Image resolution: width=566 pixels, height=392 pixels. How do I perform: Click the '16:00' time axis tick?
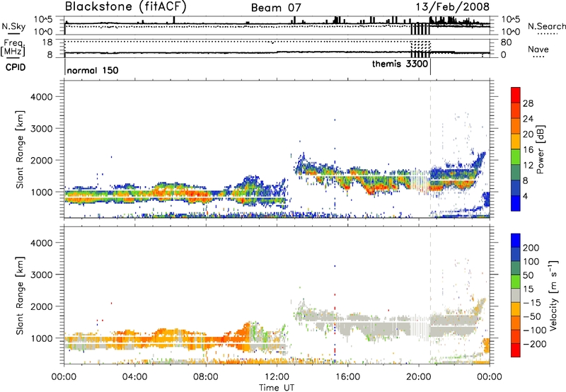(347, 377)
